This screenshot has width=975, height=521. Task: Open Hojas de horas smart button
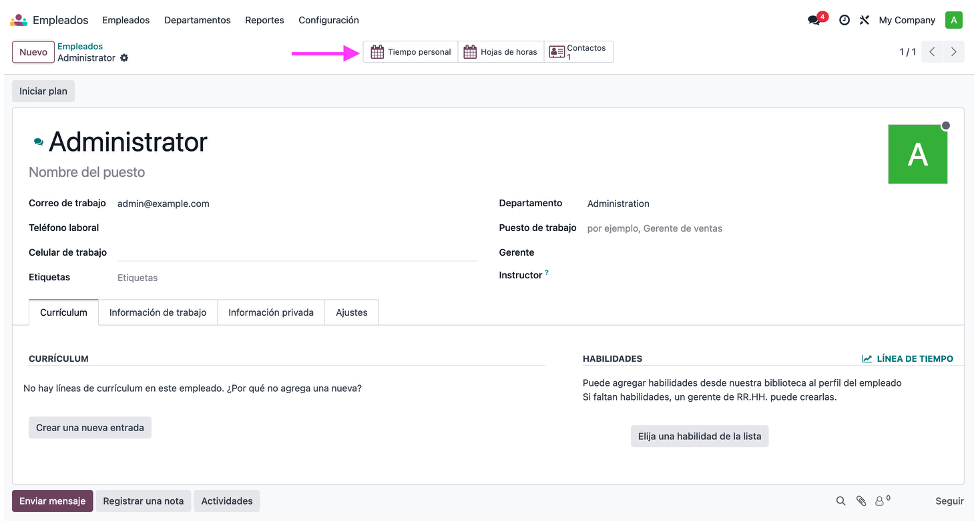coord(500,52)
